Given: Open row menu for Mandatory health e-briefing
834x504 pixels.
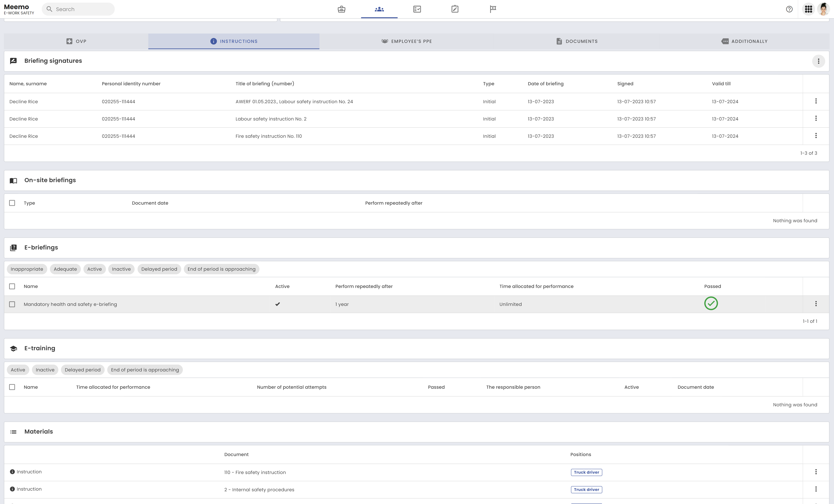Looking at the screenshot, I should (x=816, y=304).
